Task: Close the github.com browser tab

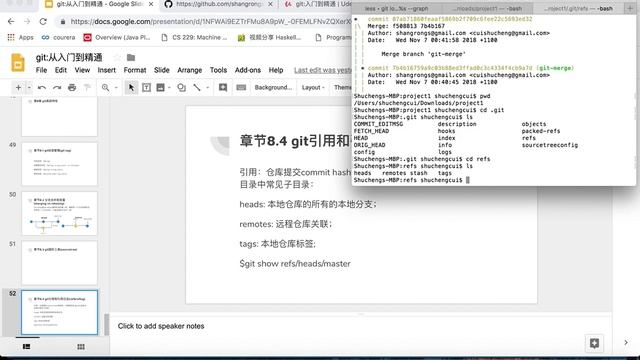Action: tap(271, 4)
